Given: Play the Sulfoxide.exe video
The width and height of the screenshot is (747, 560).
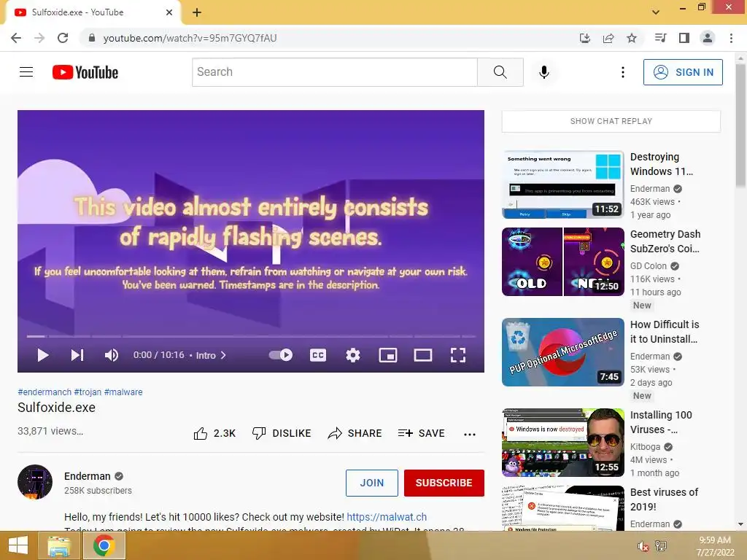Looking at the screenshot, I should pyautogui.click(x=43, y=355).
